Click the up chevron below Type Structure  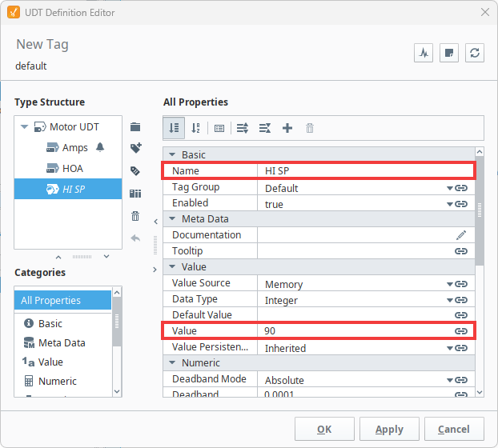(x=58, y=257)
